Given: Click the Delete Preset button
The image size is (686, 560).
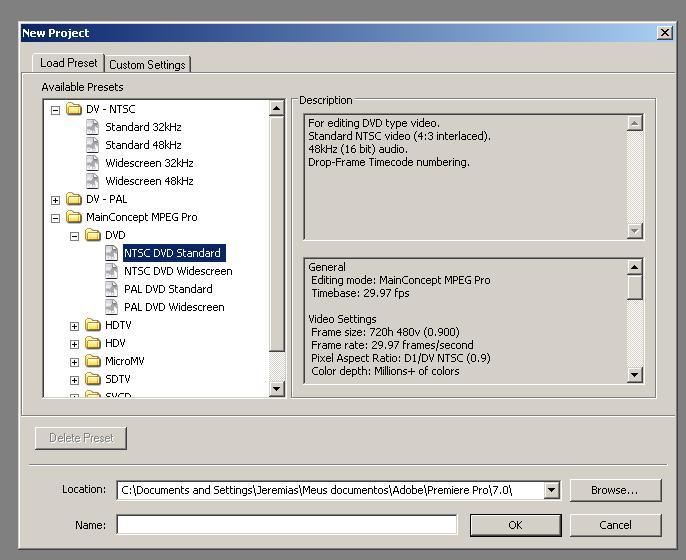Looking at the screenshot, I should 81,438.
